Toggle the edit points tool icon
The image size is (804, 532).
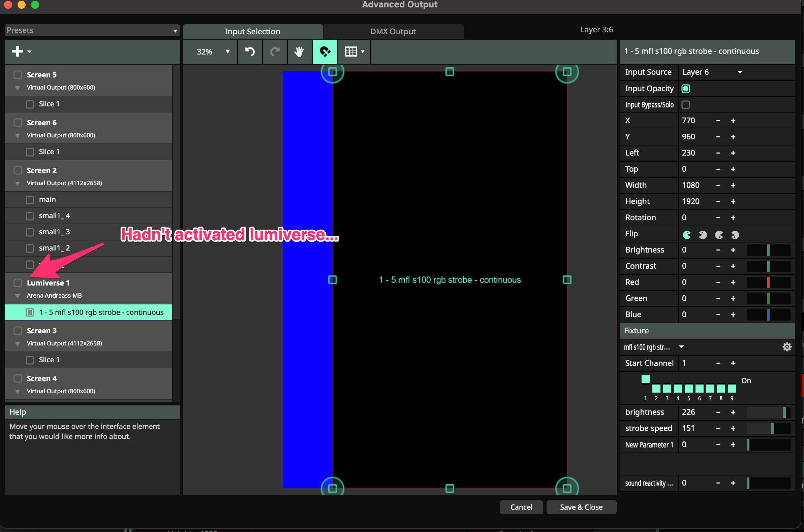pos(324,52)
